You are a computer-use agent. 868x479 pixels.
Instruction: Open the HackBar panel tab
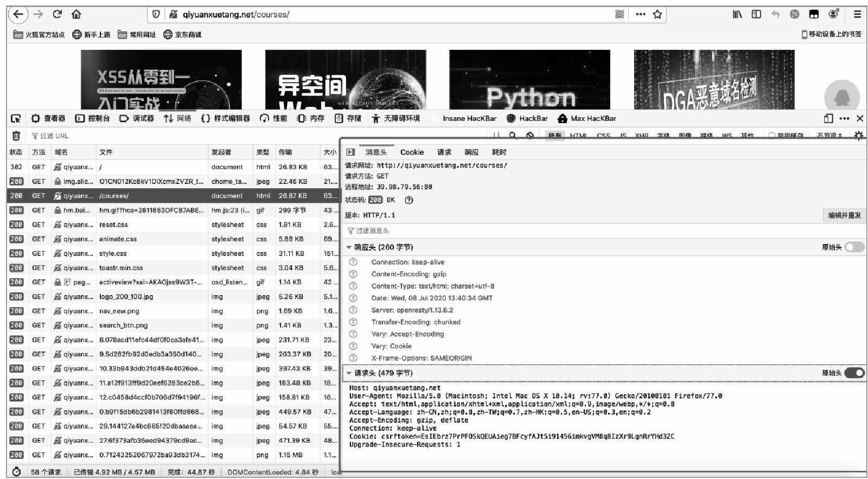pos(527,118)
